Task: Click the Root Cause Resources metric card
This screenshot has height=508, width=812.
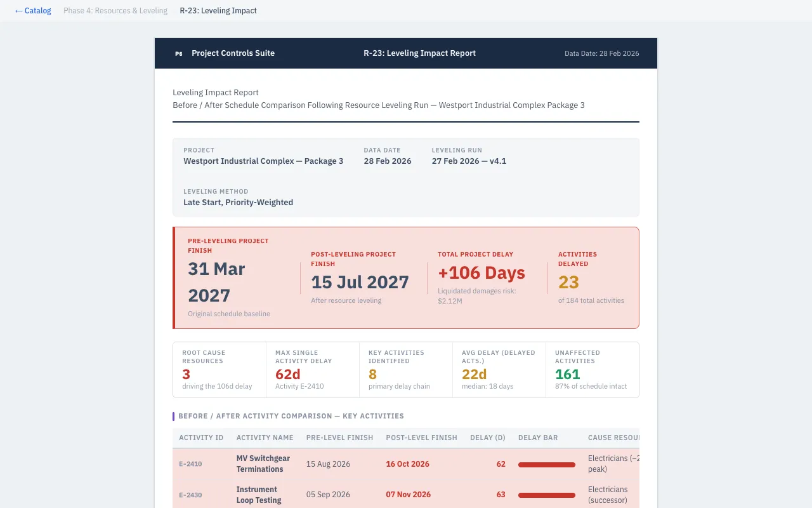Action: coord(219,370)
